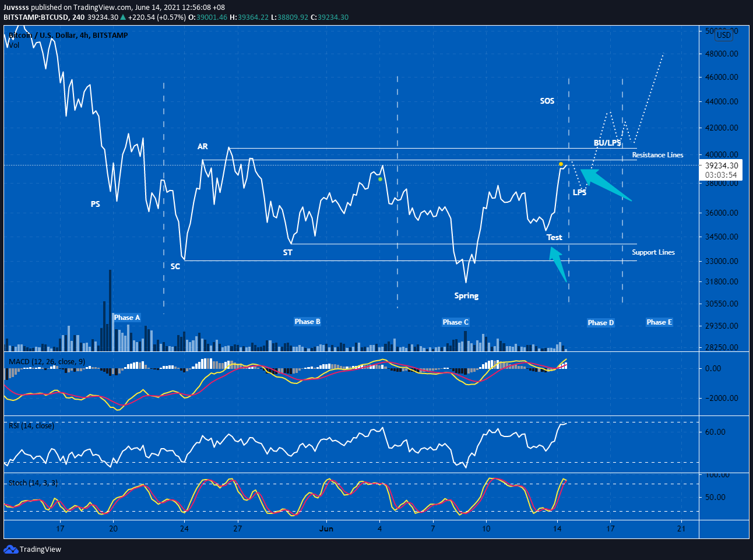The image size is (753, 560).
Task: Select the 'Phase D' label box
Action: (x=601, y=323)
